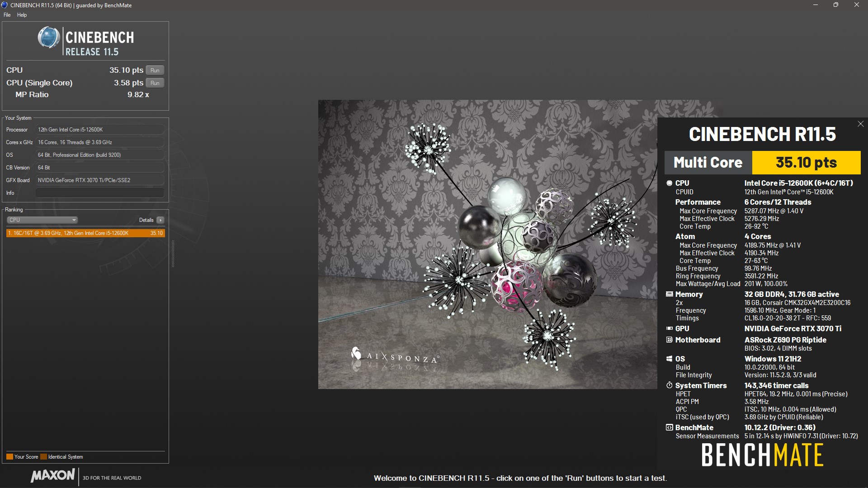Screen dimensions: 868x488
Task: Run the CPU multi-core benchmark
Action: pos(155,70)
